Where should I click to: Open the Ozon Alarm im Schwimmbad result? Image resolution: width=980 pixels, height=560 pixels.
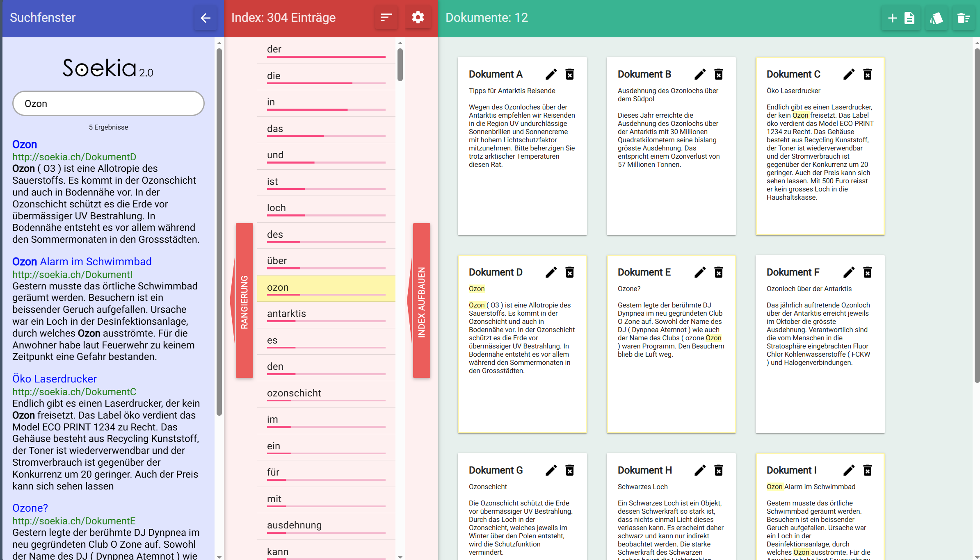click(x=82, y=262)
